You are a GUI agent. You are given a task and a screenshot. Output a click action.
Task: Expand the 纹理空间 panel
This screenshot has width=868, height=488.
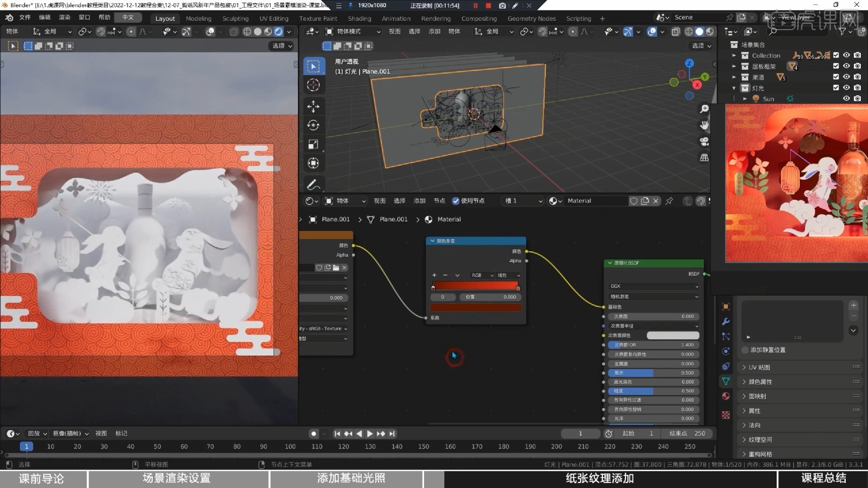[x=801, y=440]
